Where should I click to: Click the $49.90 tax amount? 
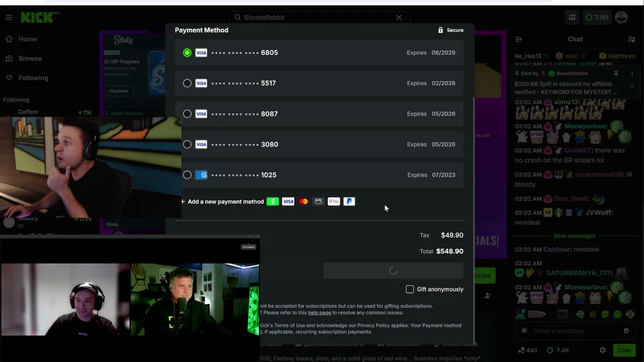click(452, 235)
